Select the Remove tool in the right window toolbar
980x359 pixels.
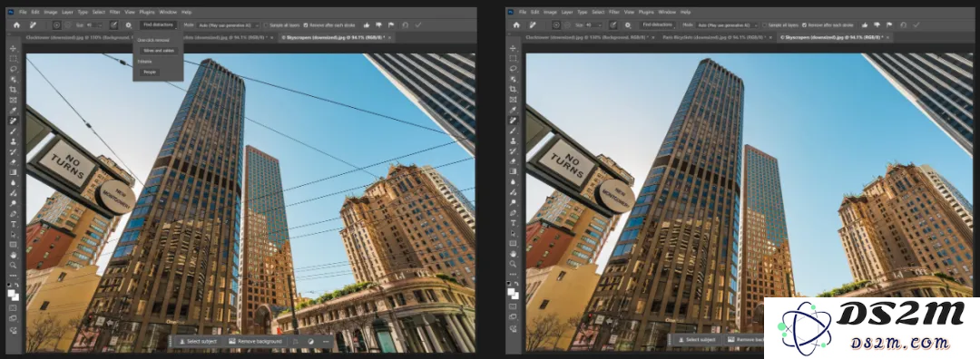pyautogui.click(x=513, y=121)
